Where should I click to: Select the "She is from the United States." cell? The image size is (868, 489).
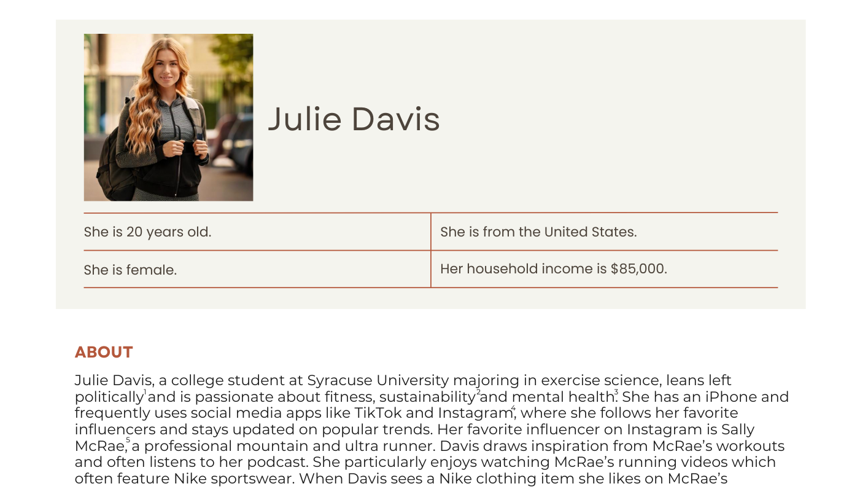pos(605,232)
